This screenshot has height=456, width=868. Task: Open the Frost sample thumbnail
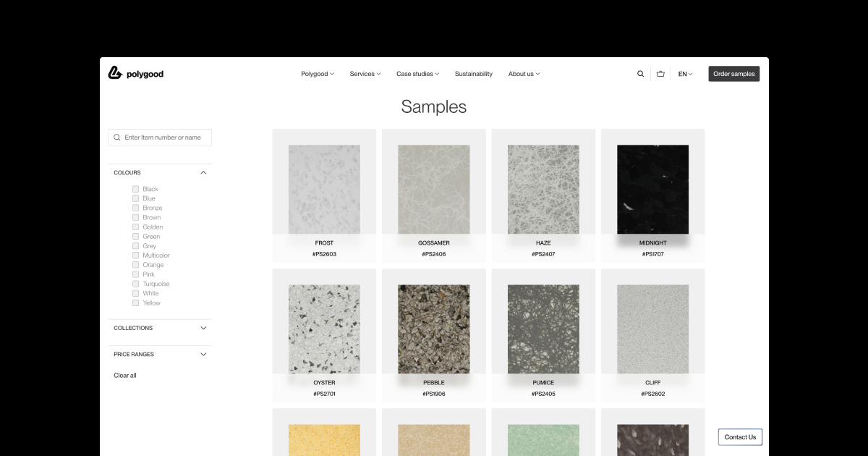coord(324,189)
